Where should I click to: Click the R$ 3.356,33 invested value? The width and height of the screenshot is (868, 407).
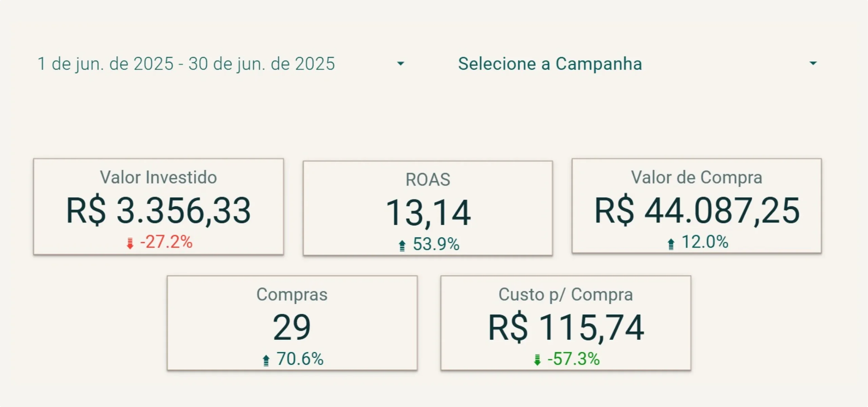(x=158, y=210)
